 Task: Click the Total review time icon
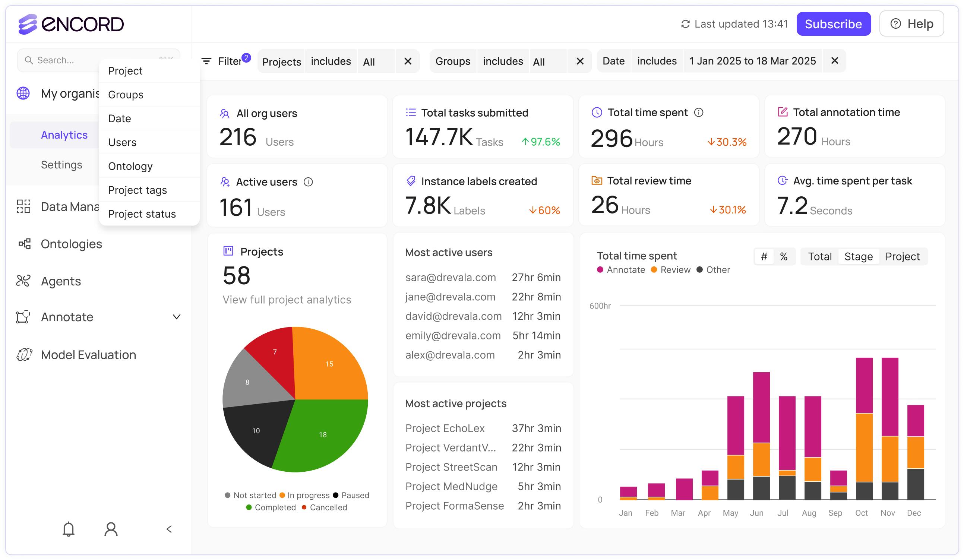point(597,181)
